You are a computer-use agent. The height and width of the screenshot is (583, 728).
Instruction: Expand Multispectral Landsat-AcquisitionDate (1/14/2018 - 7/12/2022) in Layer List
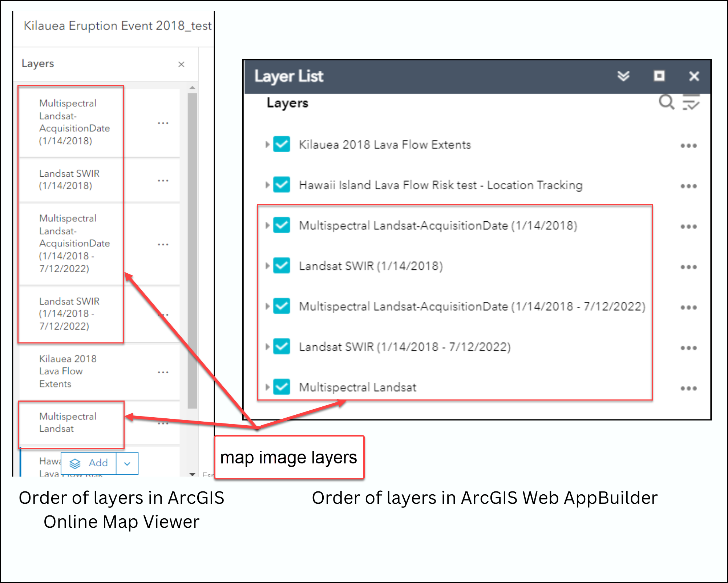(267, 306)
